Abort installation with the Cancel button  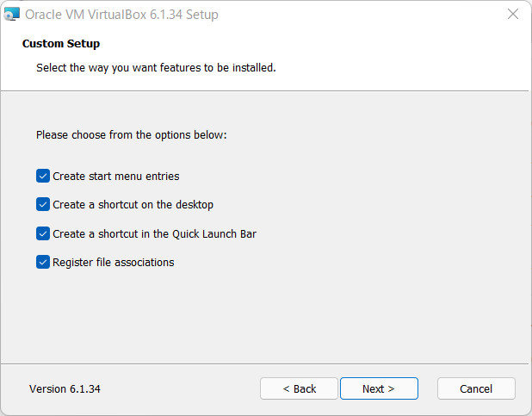click(476, 388)
